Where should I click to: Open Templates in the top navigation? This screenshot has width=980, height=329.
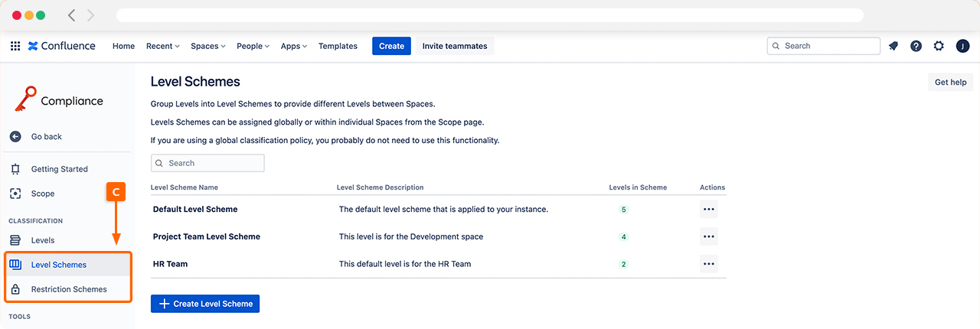(338, 46)
